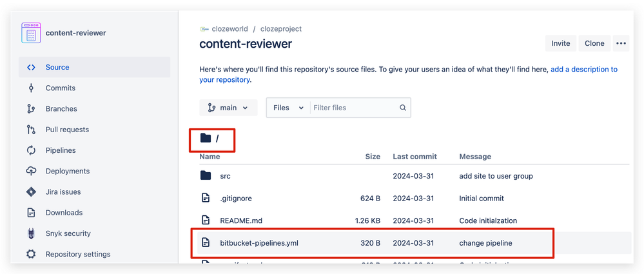Image resolution: width=644 pixels, height=274 pixels.
Task: Click the content-reviewer repository avatar icon
Action: point(31,33)
